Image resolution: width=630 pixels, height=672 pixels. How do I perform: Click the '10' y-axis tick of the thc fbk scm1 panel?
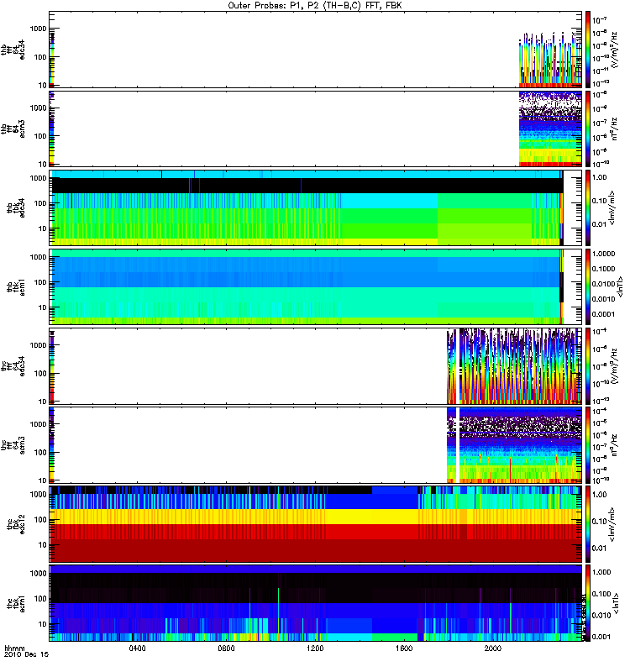point(43,624)
